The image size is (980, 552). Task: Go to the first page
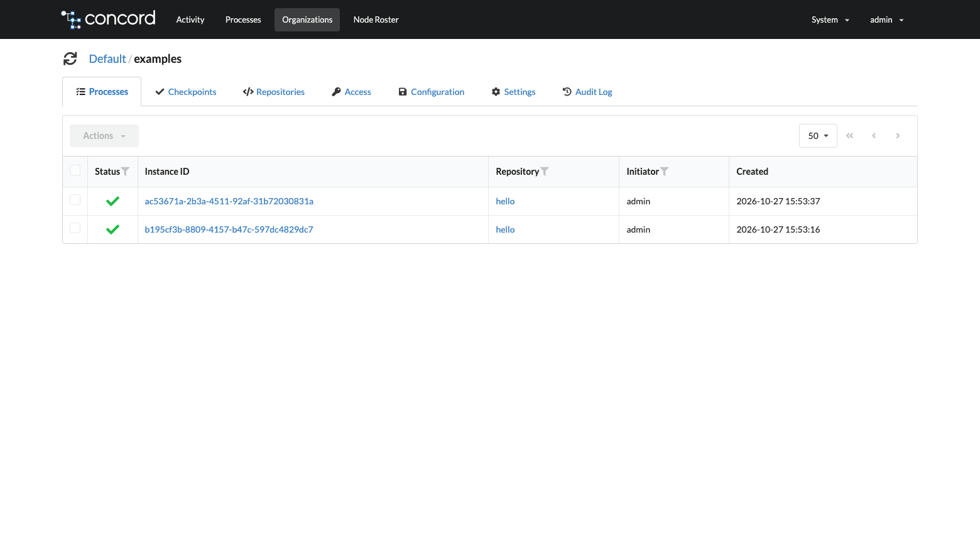[x=849, y=136]
